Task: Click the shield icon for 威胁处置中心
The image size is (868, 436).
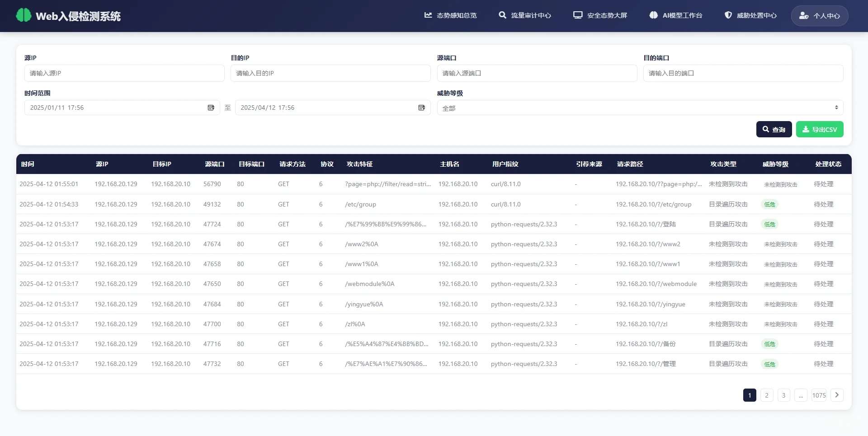Action: pyautogui.click(x=727, y=15)
